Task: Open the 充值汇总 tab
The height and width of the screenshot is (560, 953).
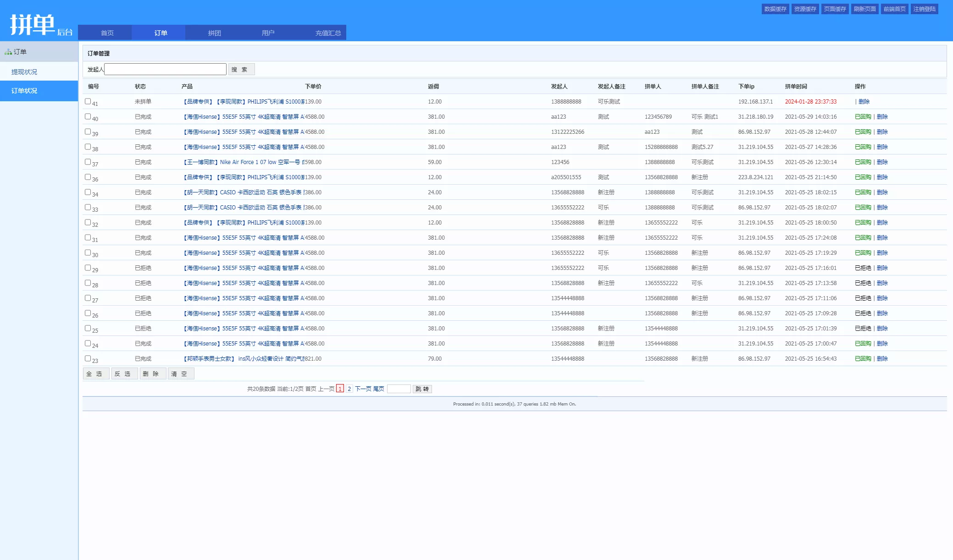Action: pos(328,33)
